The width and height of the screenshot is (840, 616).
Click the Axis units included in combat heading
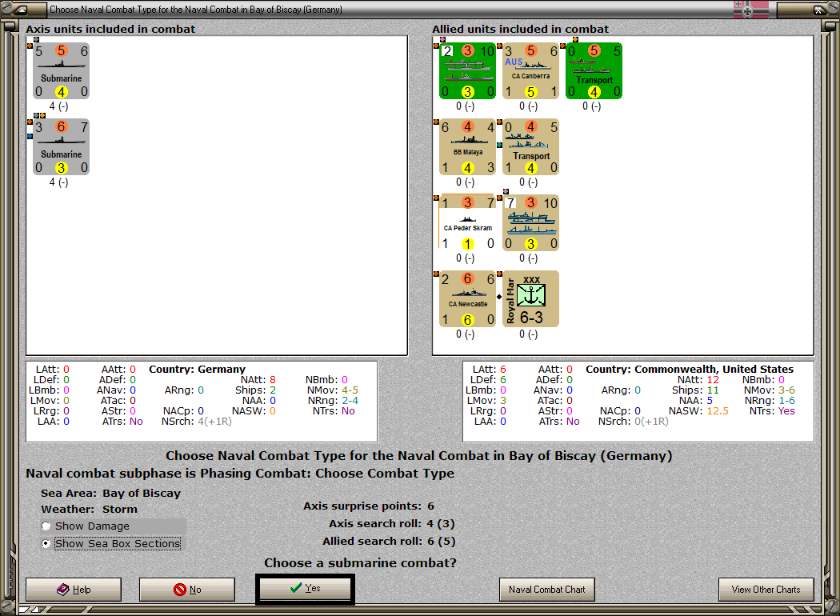point(110,29)
